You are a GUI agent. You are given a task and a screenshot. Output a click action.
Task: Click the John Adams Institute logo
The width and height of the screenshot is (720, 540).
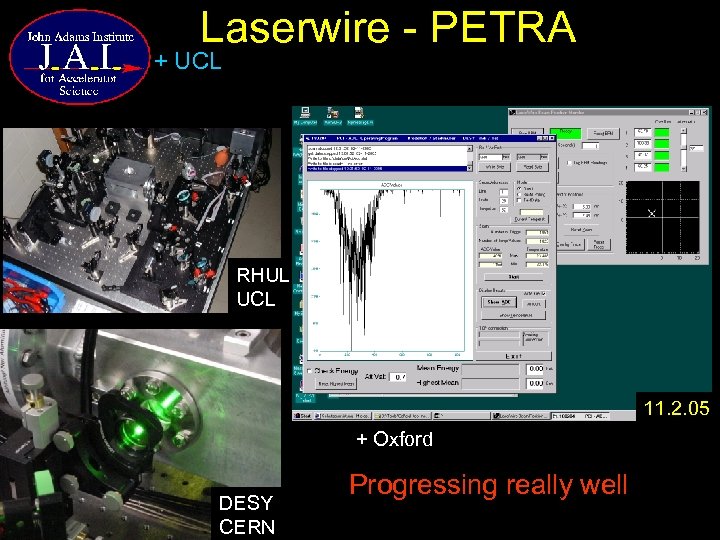coord(79,57)
